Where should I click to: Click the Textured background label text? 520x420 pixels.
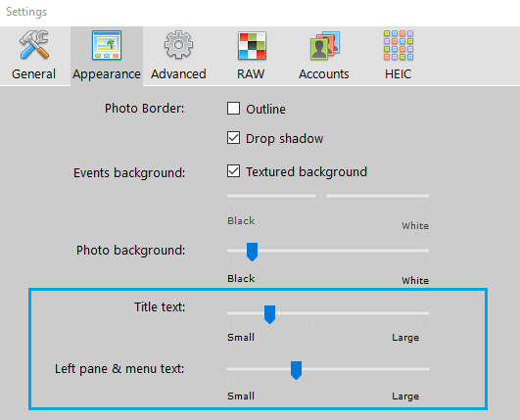point(307,172)
